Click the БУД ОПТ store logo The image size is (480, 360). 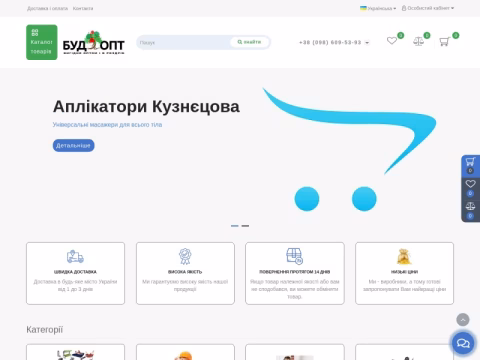tap(94, 43)
